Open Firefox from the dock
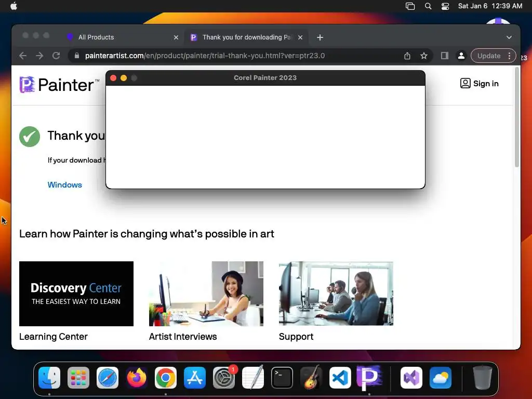This screenshot has width=532, height=399. [137, 378]
